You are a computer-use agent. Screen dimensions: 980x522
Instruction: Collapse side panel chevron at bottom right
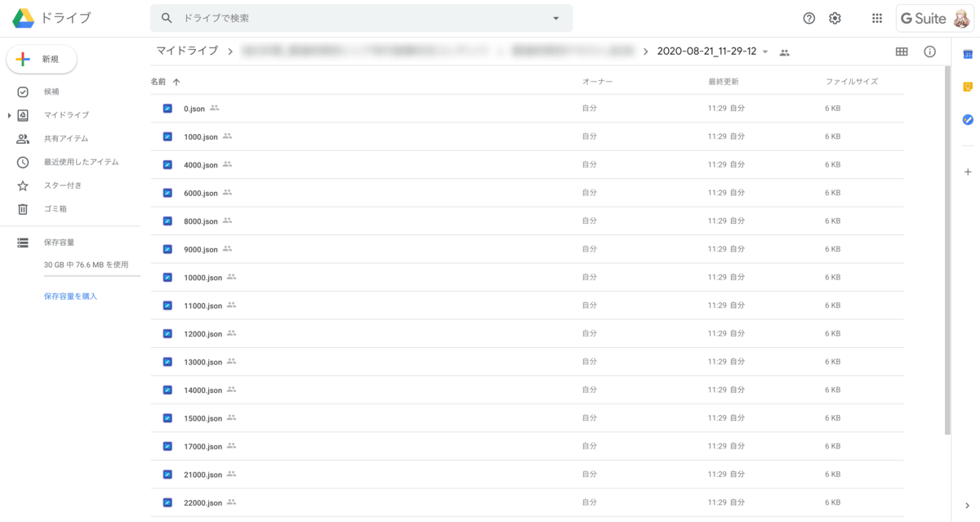click(968, 506)
